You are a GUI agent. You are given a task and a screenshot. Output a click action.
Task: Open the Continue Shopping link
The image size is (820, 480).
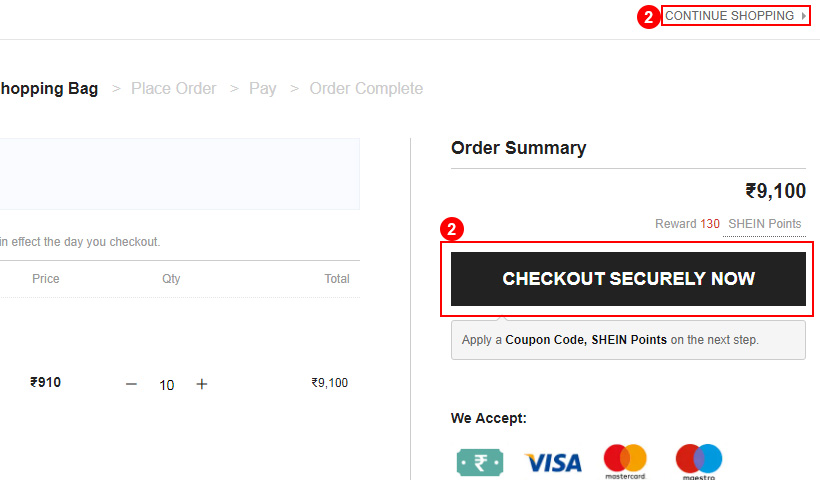coord(729,16)
